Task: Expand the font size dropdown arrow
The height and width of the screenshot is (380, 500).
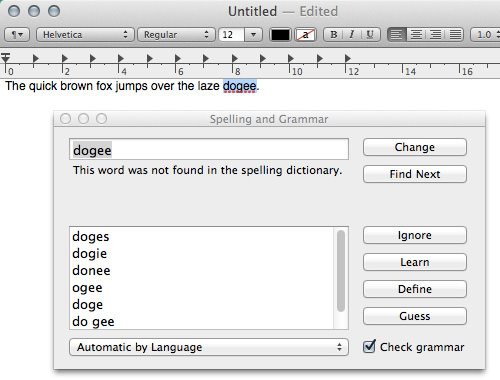Action: [253, 35]
